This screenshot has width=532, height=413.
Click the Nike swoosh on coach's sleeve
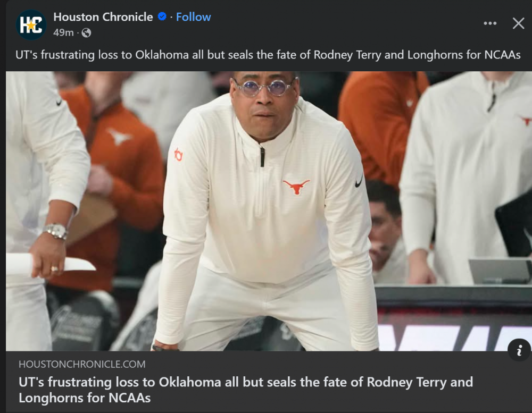(359, 181)
